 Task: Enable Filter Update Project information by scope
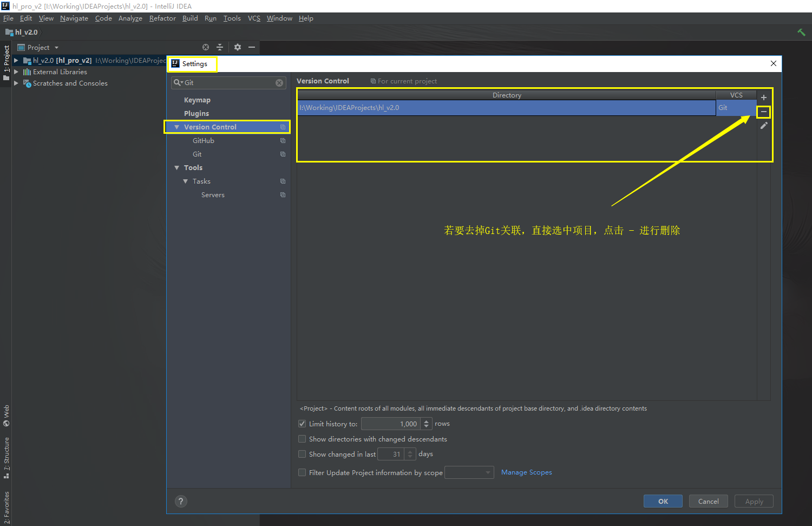[x=302, y=472]
